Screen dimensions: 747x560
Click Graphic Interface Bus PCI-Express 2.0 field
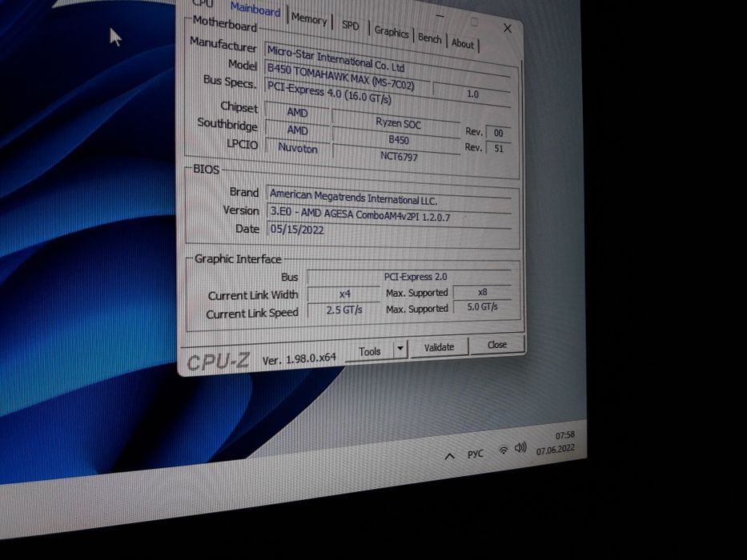tap(410, 277)
